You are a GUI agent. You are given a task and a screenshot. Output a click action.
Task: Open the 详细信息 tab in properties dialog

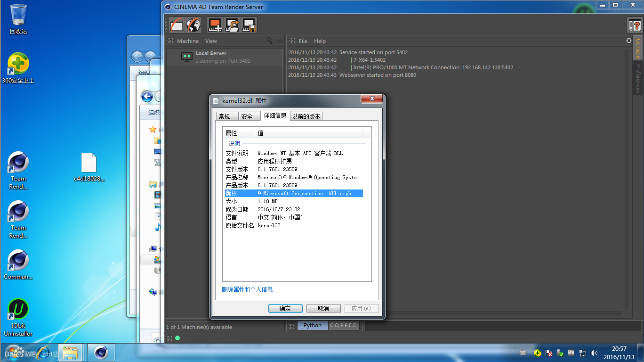click(275, 115)
